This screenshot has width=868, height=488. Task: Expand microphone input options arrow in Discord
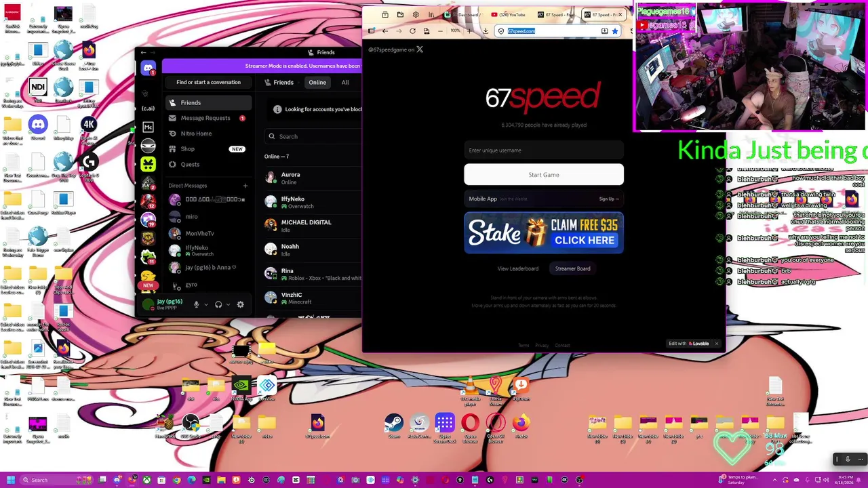[206, 304]
